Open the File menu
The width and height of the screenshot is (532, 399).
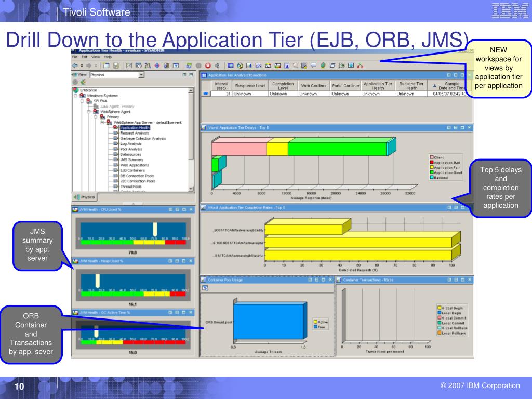[x=75, y=57]
